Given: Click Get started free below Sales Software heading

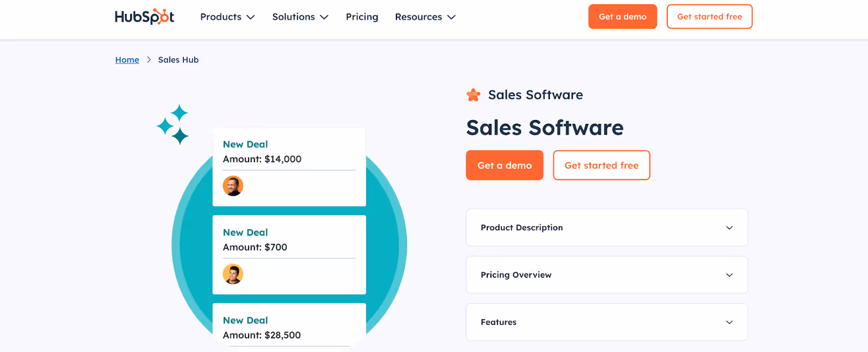Looking at the screenshot, I should (601, 165).
